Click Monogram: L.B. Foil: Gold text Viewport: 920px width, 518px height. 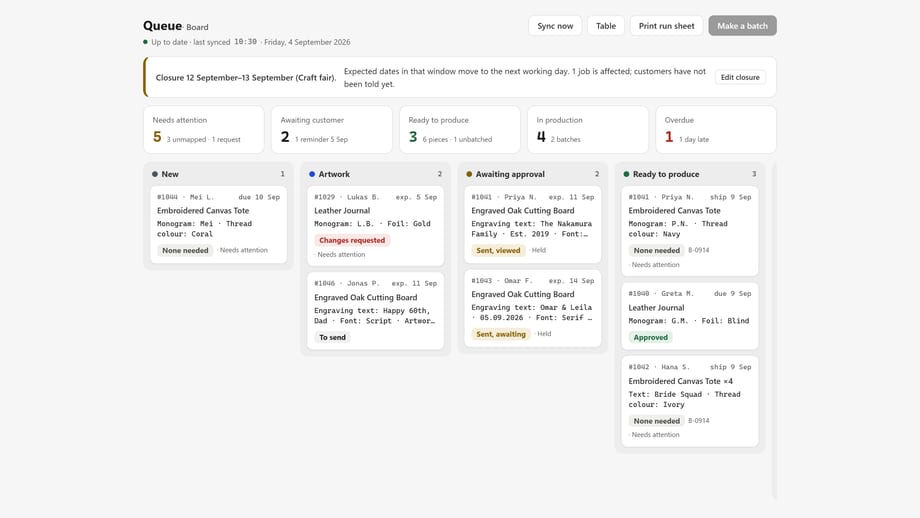372,224
